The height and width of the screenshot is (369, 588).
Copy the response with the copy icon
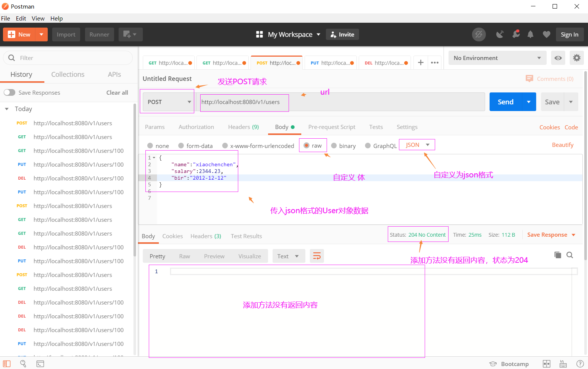558,255
